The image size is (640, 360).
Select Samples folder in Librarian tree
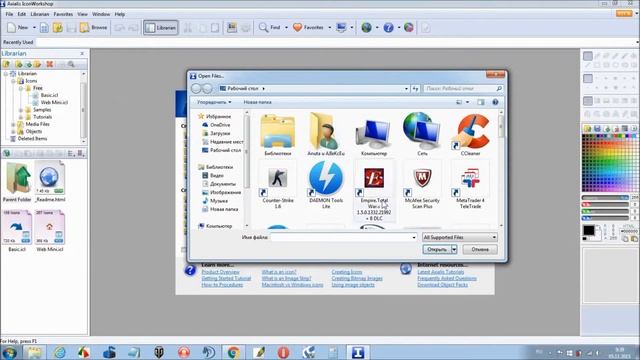pos(42,110)
